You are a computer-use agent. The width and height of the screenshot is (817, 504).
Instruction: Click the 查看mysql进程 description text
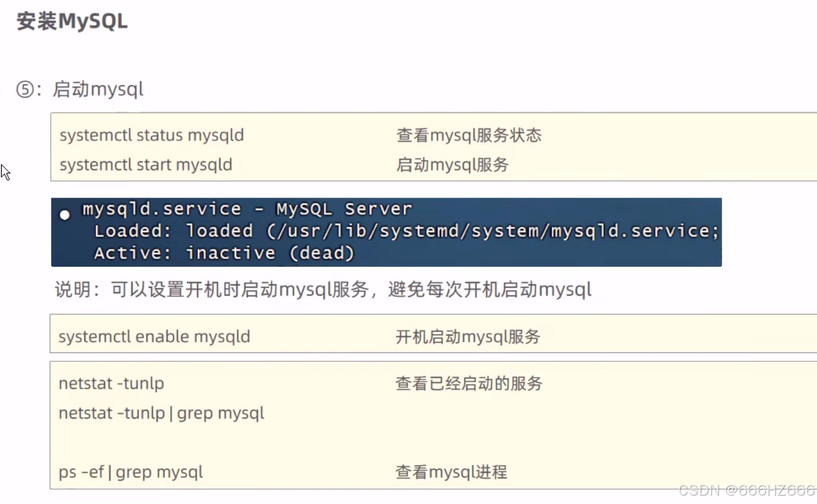point(451,472)
